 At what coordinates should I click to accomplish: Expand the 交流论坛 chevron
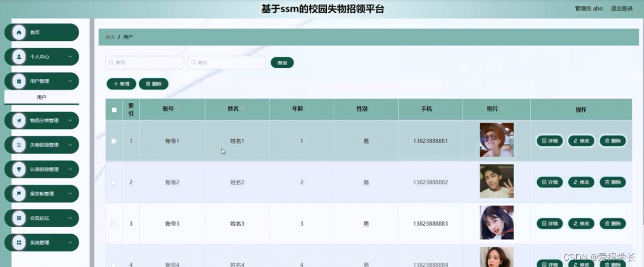[x=70, y=218]
